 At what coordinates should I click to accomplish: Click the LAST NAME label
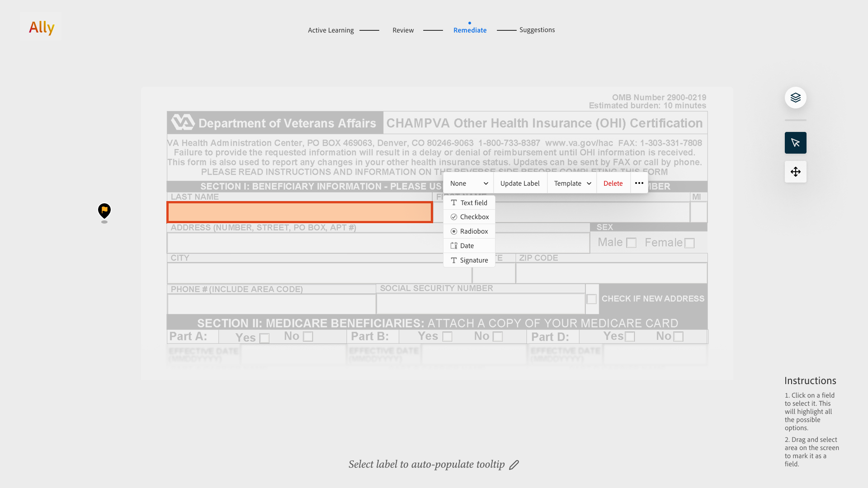coord(195,197)
